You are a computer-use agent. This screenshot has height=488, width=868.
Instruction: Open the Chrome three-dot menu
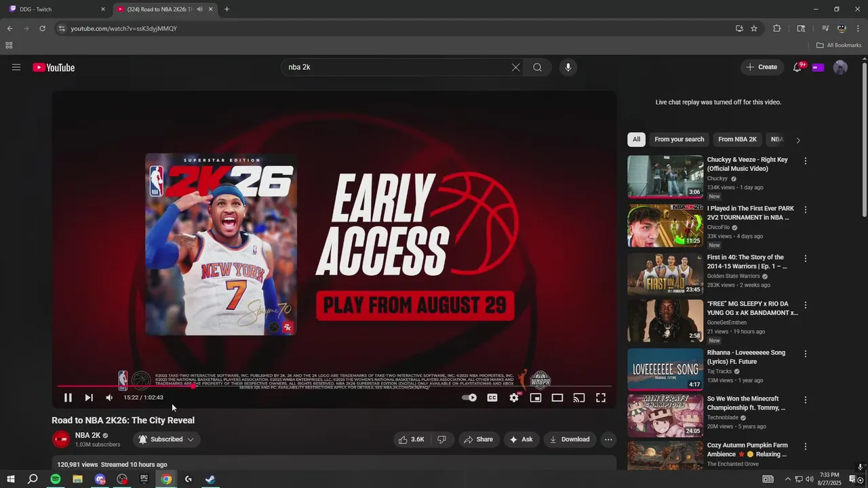[x=859, y=28]
